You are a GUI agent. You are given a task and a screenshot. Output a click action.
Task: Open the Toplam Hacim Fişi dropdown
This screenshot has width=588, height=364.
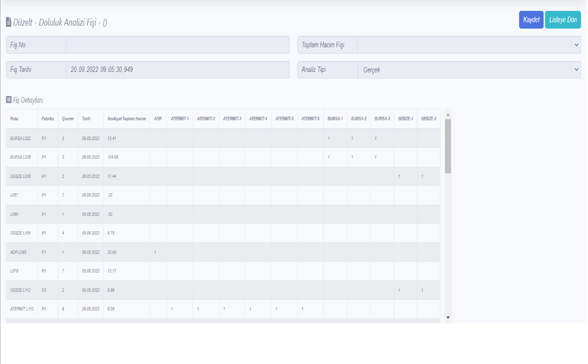(469, 45)
